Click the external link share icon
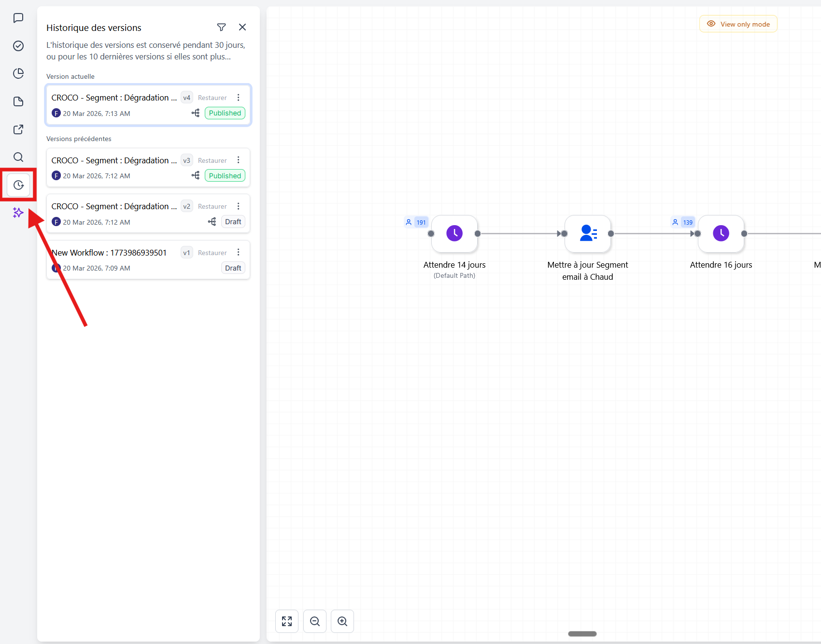 pyautogui.click(x=18, y=129)
